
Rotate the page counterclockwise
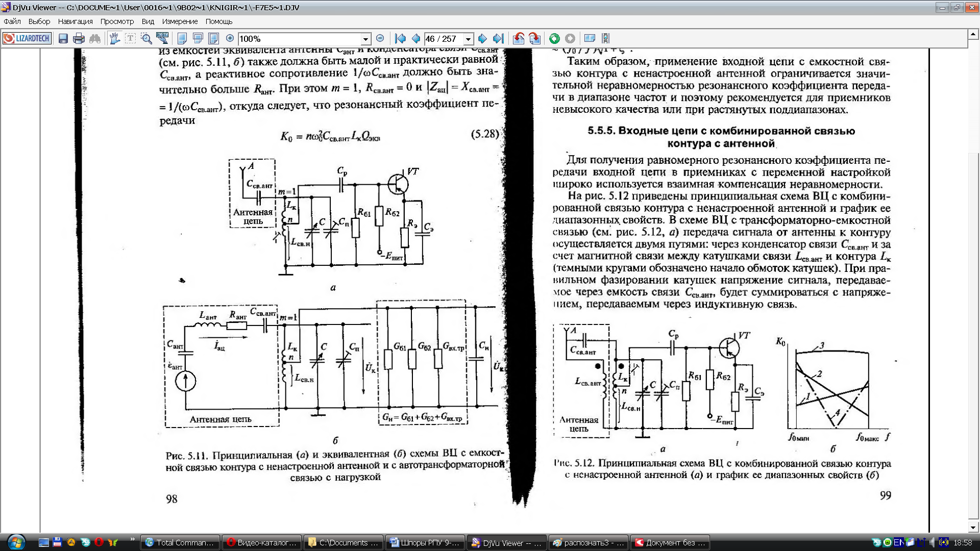tap(519, 38)
